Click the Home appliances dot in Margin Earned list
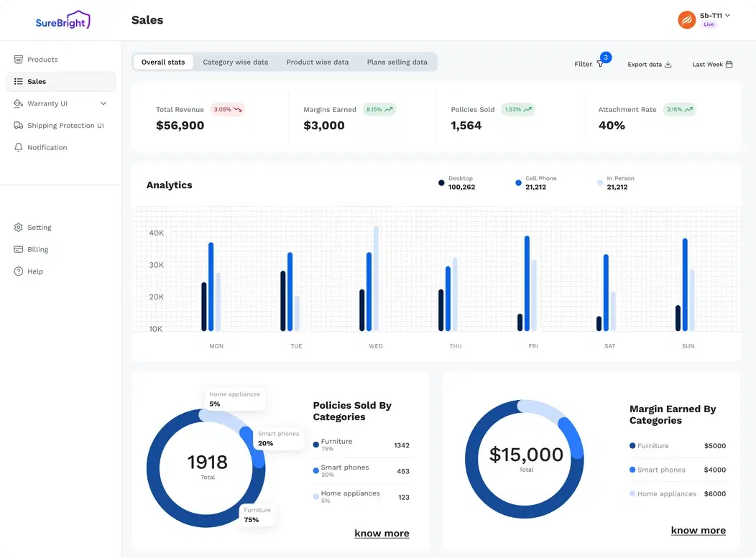This screenshot has width=756, height=558. tap(632, 493)
